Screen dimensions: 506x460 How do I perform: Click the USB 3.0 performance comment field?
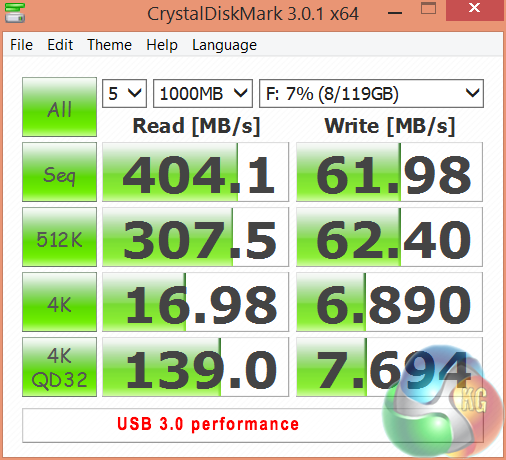(253, 425)
